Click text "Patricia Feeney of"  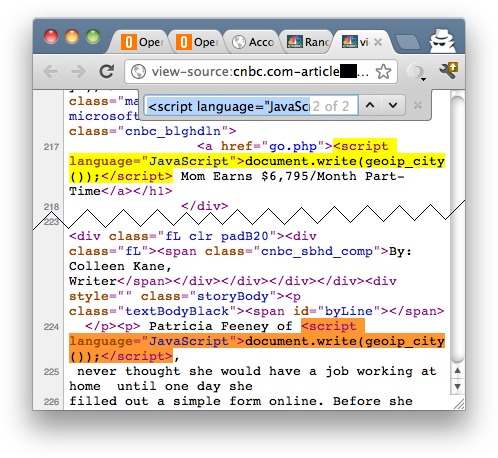point(221,326)
